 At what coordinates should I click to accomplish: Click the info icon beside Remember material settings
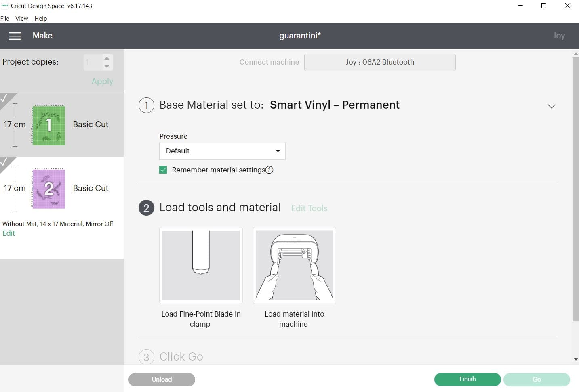[269, 170]
